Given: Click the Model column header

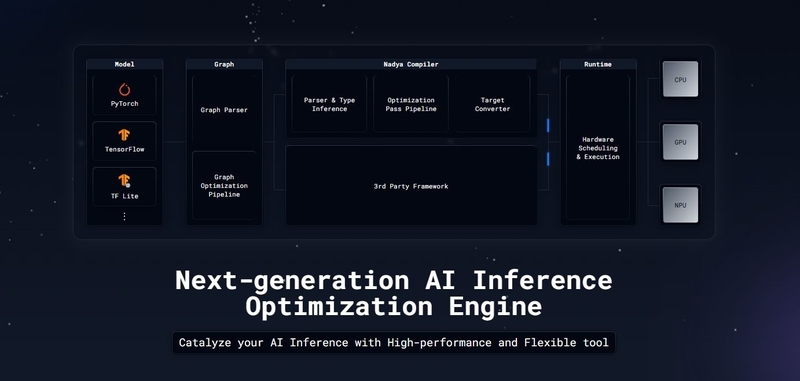Looking at the screenshot, I should point(124,64).
